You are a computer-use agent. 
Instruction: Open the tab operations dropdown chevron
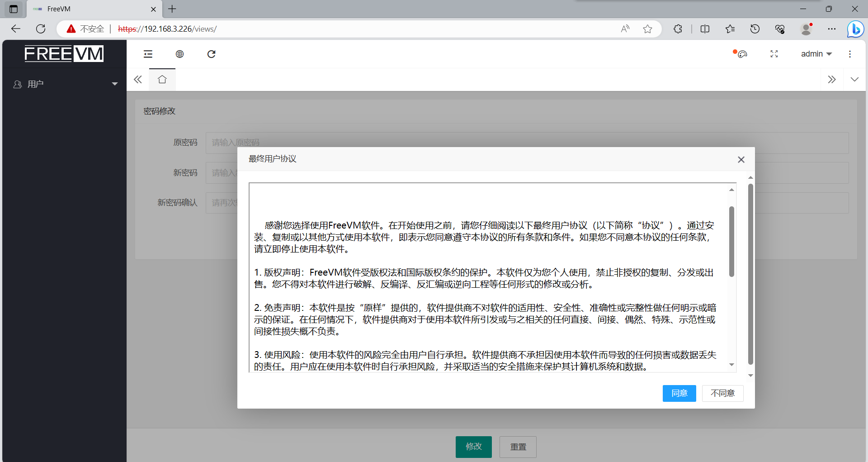click(x=854, y=80)
